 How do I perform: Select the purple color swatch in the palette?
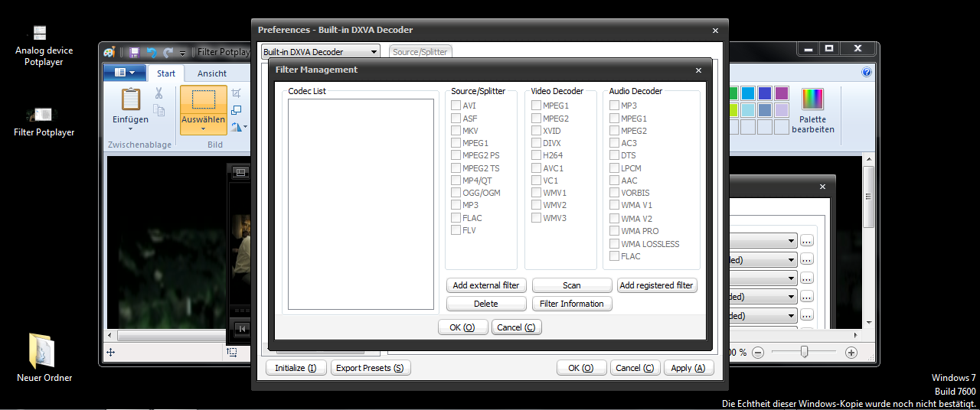point(781,93)
